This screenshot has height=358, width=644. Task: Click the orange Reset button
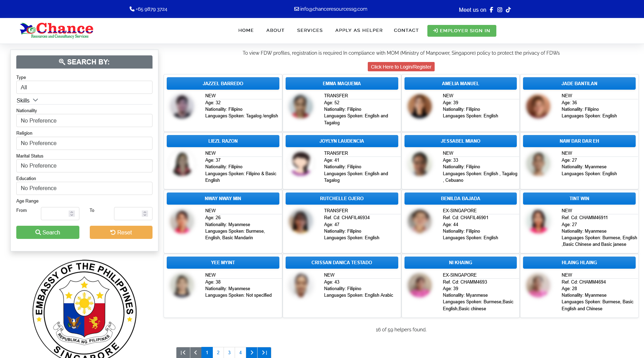[x=121, y=232]
